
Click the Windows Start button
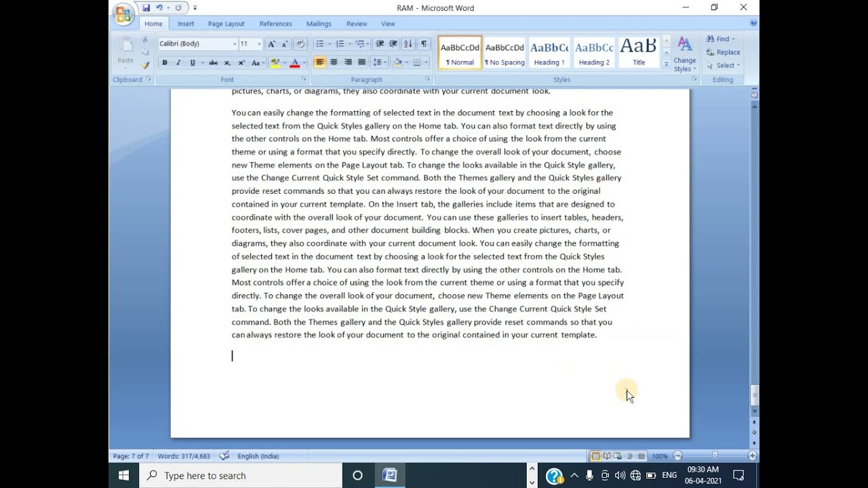[123, 476]
